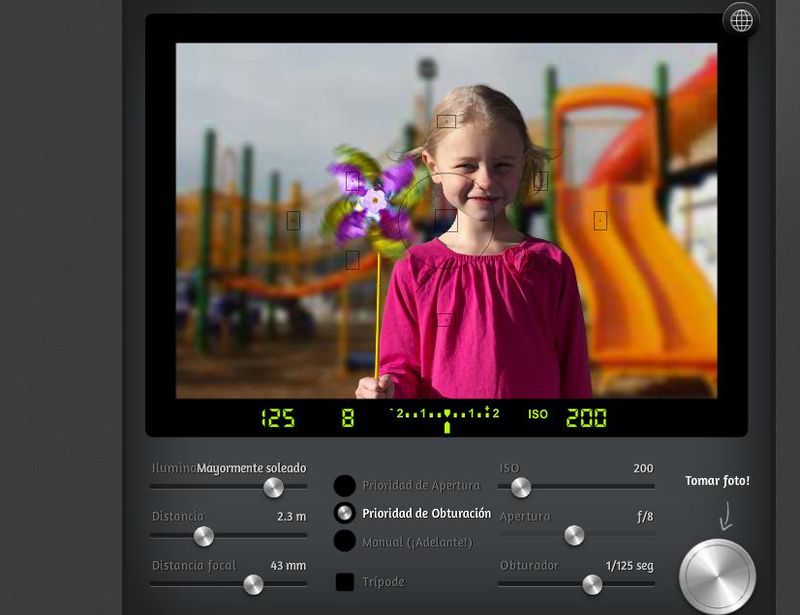Viewport: 800px width, 615px height.
Task: Click the ISO value 200 beside slider
Action: click(643, 468)
